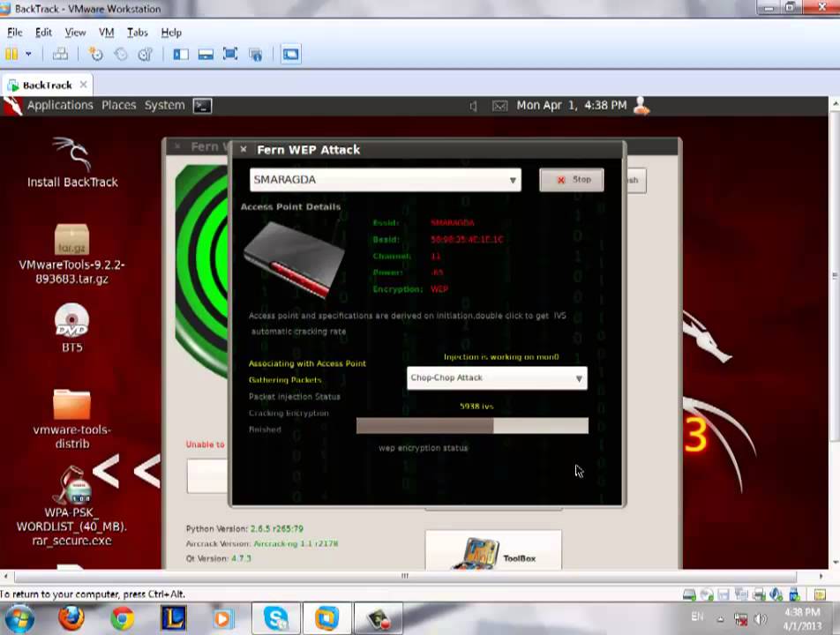This screenshot has width=840, height=635.
Task: Click the Associating with Access Point status label
Action: pyautogui.click(x=307, y=363)
